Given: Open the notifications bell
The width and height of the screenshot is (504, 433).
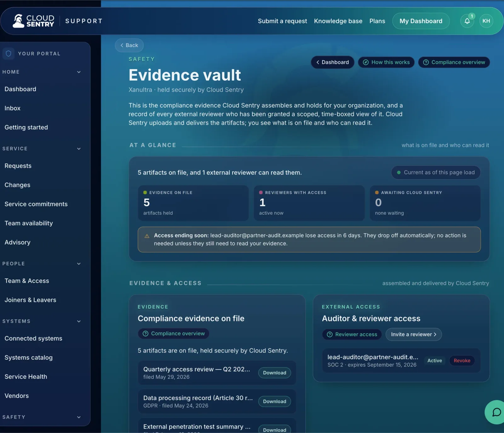Looking at the screenshot, I should [x=467, y=21].
